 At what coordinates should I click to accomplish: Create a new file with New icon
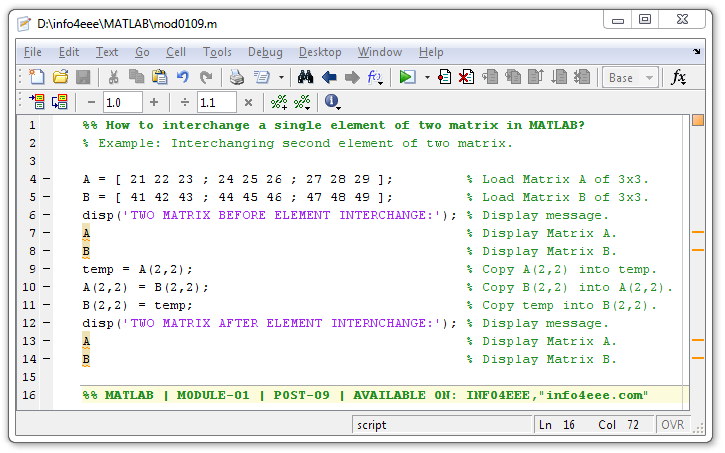[x=37, y=77]
